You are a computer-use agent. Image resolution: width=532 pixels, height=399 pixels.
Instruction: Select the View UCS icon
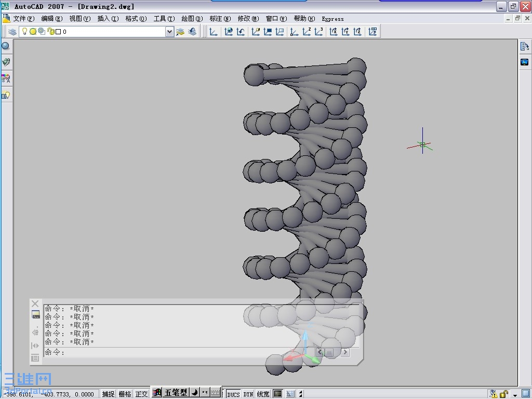(x=280, y=32)
